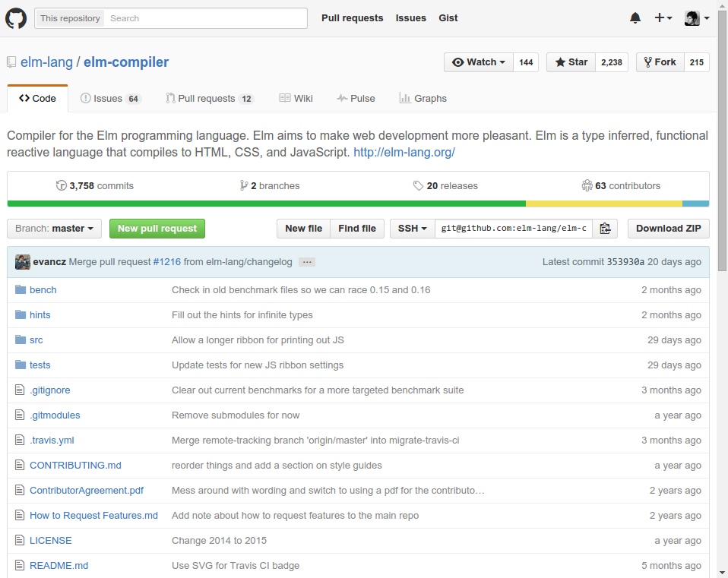Click the commits history clock icon

point(62,185)
